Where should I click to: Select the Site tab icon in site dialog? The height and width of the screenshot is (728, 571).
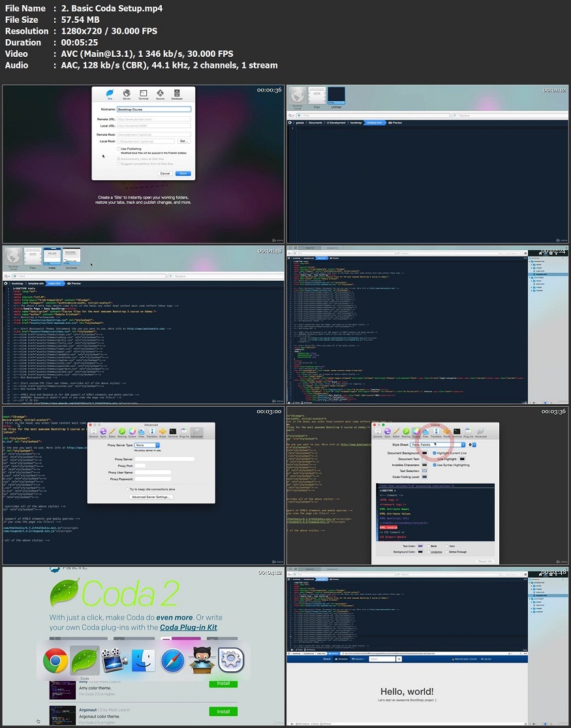click(110, 94)
